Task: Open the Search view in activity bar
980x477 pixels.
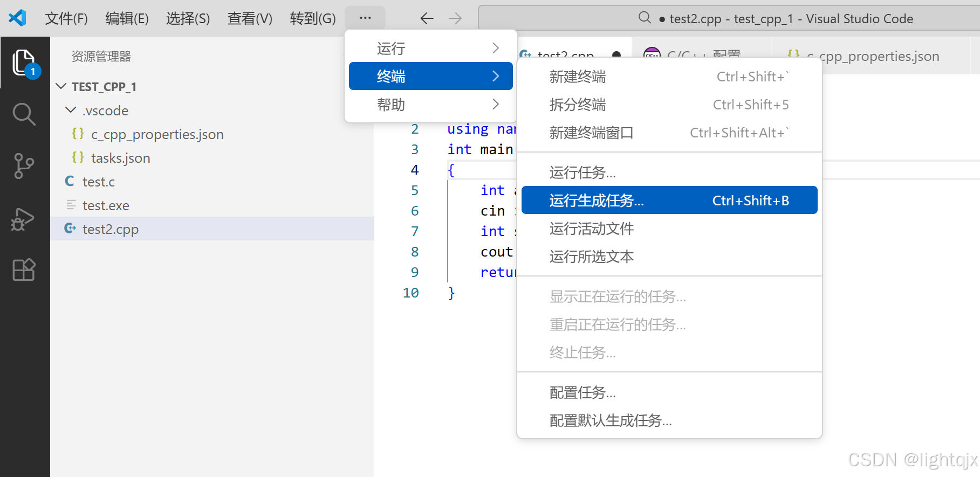Action: coord(24,114)
